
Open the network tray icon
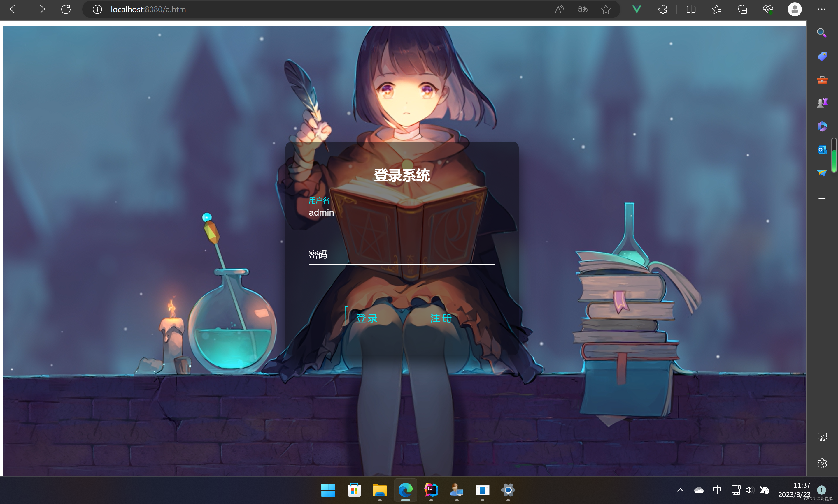pos(736,490)
